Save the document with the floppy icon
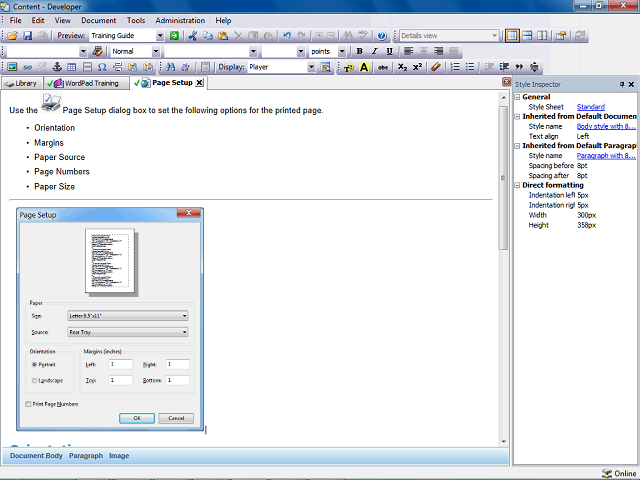640x480 pixels. pyautogui.click(x=27, y=36)
